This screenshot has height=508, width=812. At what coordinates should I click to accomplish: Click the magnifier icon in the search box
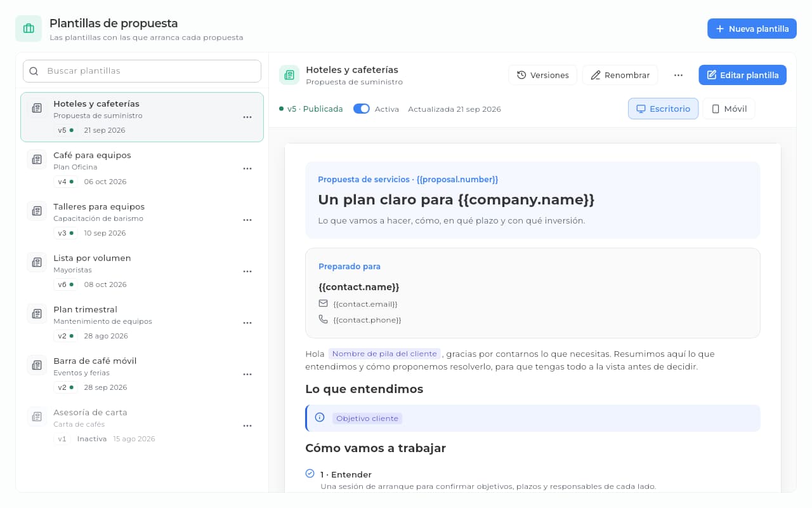point(34,71)
